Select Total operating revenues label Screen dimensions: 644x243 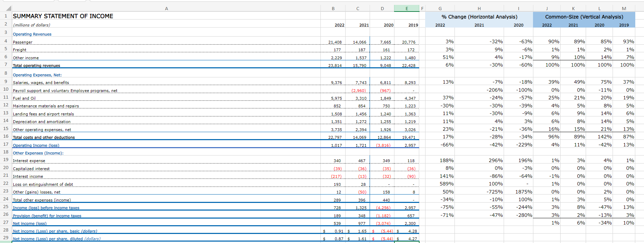click(36, 66)
